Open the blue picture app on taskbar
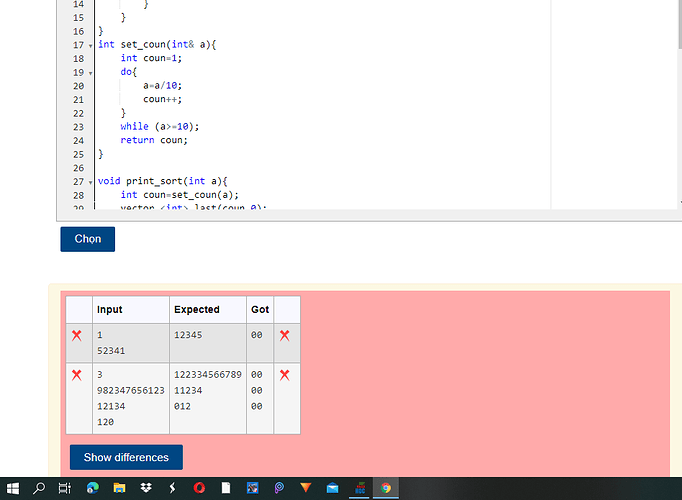Image resolution: width=682 pixels, height=500 pixels. point(253,488)
